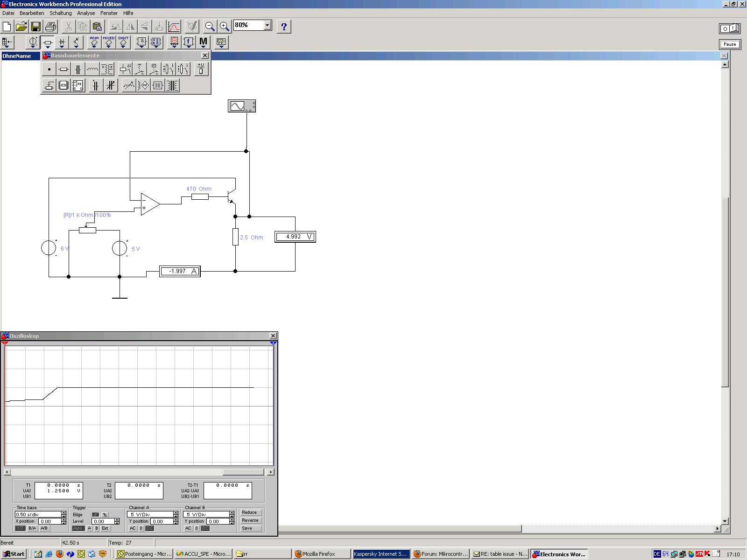This screenshot has width=747, height=560.
Task: Toggle the simulation power switch
Action: pyautogui.click(x=729, y=28)
